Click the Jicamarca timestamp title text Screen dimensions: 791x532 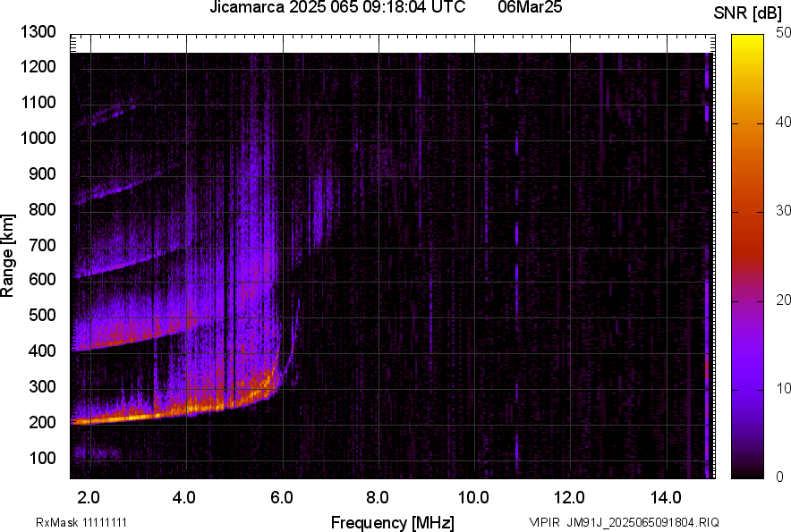337,8
